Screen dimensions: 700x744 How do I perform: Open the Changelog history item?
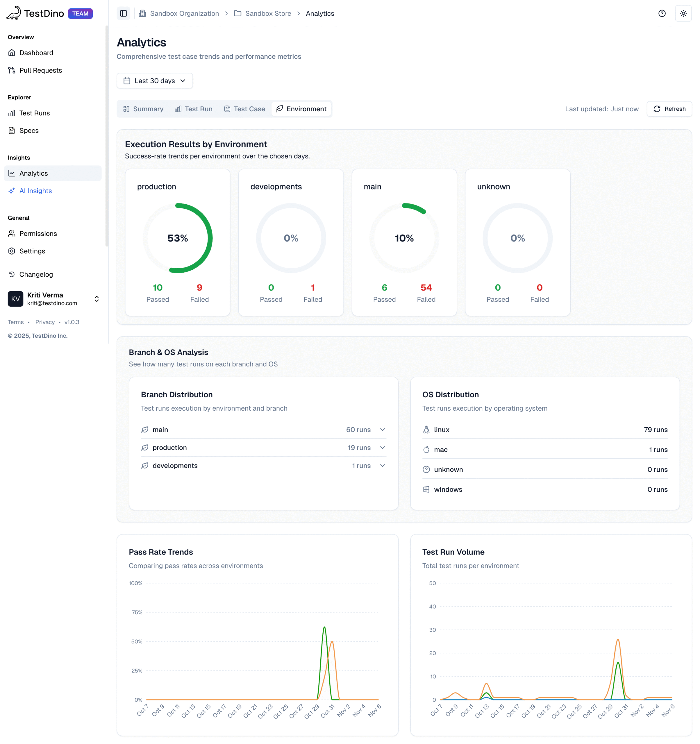(x=36, y=274)
